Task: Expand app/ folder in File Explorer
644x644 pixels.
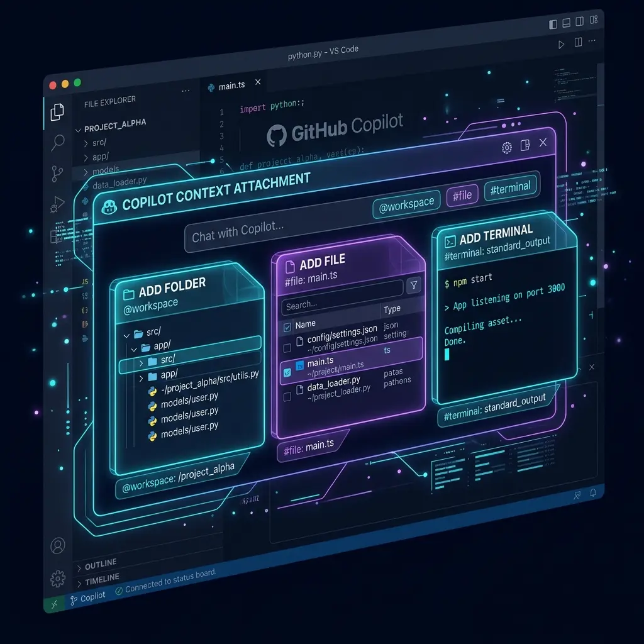Action: [x=86, y=158]
